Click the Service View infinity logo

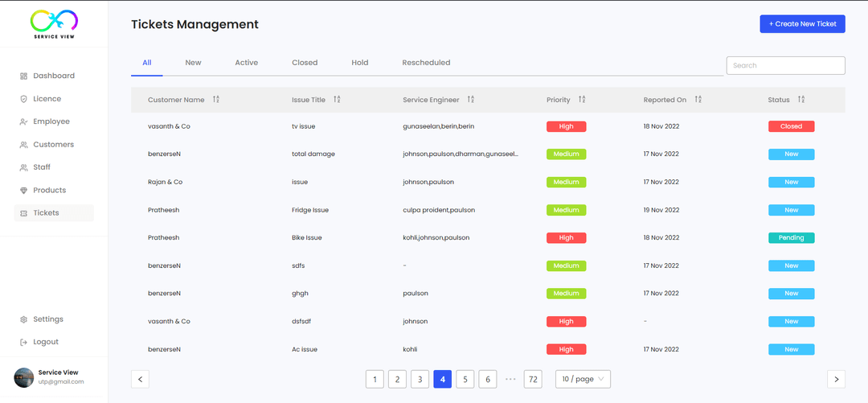[x=54, y=20]
